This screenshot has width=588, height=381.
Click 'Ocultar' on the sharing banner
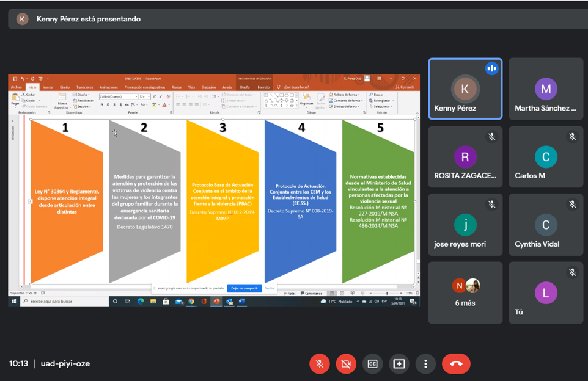[270, 288]
